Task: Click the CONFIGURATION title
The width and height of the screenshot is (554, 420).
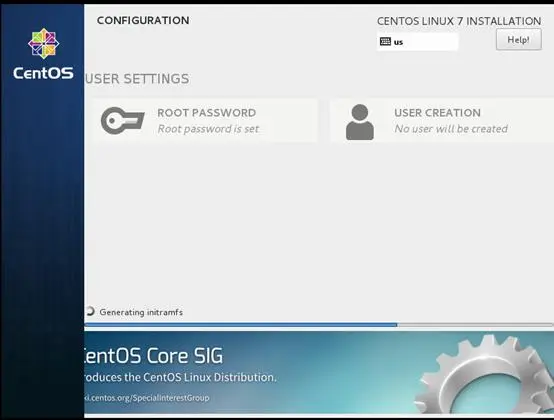Action: coord(143,20)
